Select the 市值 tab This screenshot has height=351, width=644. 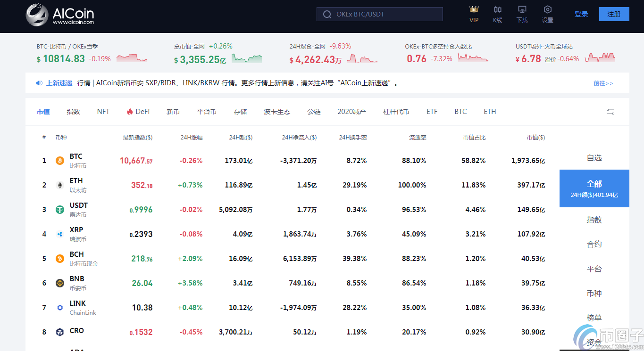tap(43, 112)
